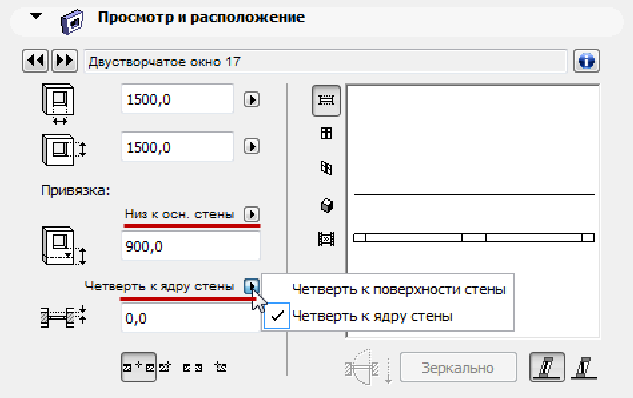
Task: Select the first slanted wall opening toggle
Action: pyautogui.click(x=547, y=367)
